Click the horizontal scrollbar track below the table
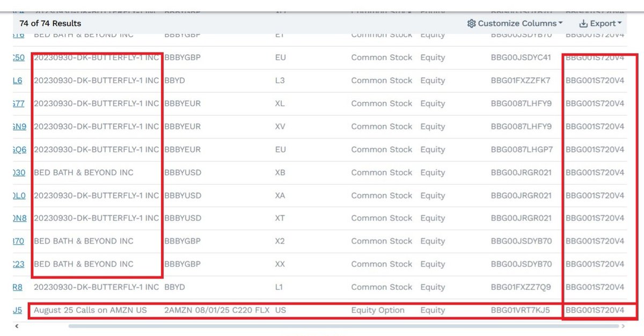 [x=343, y=326]
